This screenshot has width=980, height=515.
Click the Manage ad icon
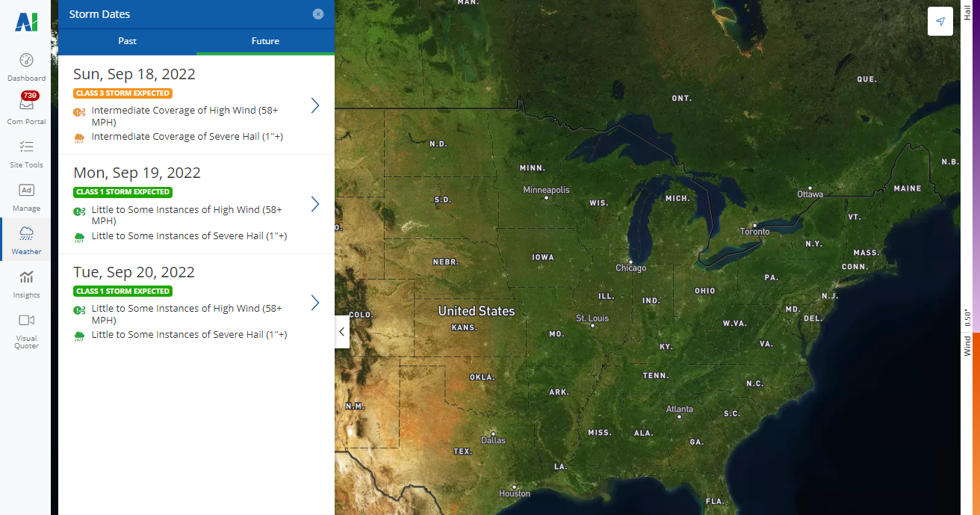click(26, 191)
